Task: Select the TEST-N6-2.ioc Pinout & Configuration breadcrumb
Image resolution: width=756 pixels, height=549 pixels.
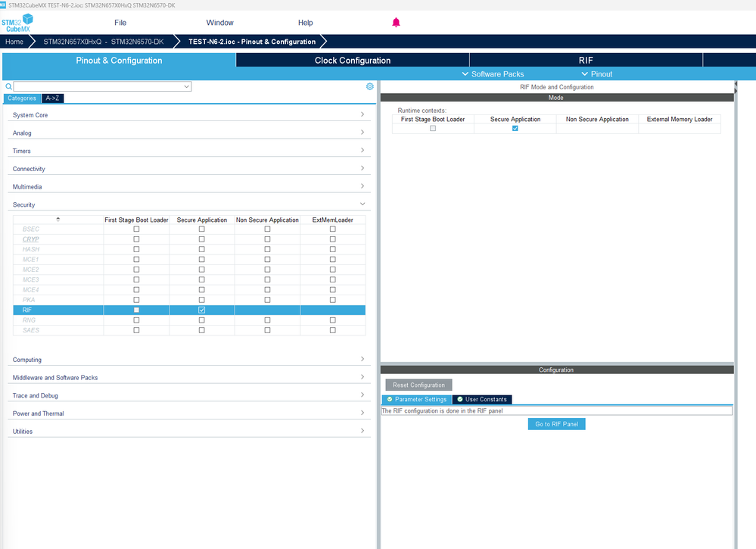Action: 252,42
